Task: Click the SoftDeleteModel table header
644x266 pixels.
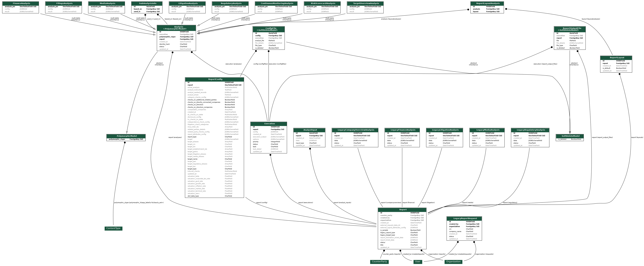Action: pos(571,136)
